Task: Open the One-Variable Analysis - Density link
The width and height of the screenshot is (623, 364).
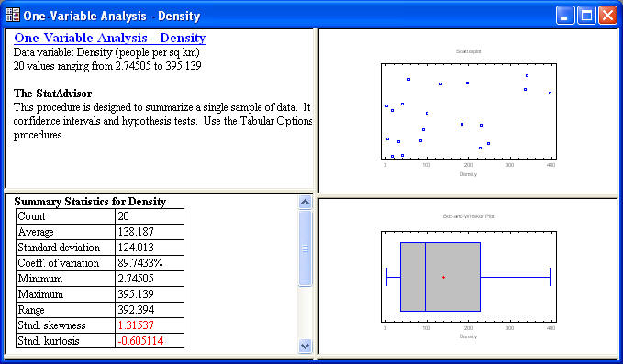Action: point(110,38)
